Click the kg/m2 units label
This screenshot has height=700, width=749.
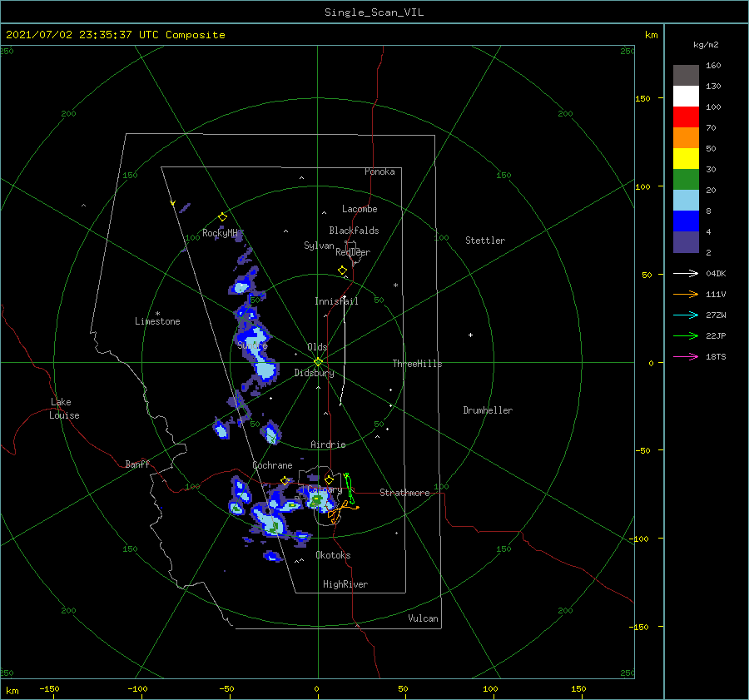click(706, 45)
